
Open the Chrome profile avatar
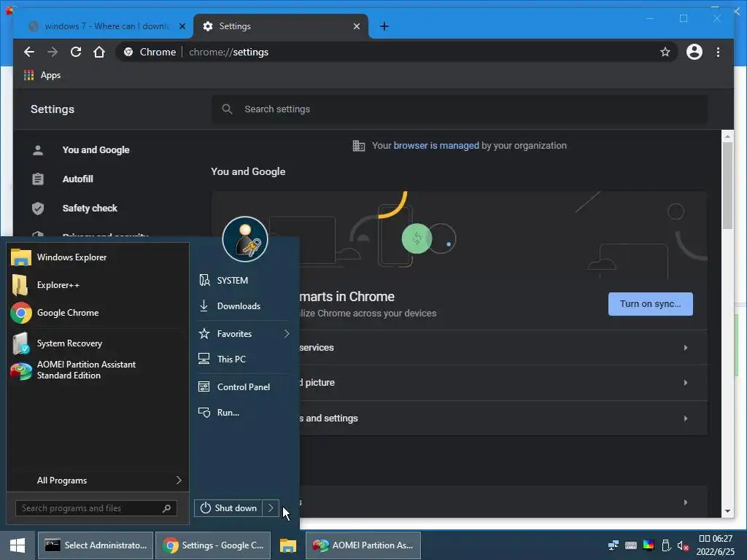click(694, 52)
